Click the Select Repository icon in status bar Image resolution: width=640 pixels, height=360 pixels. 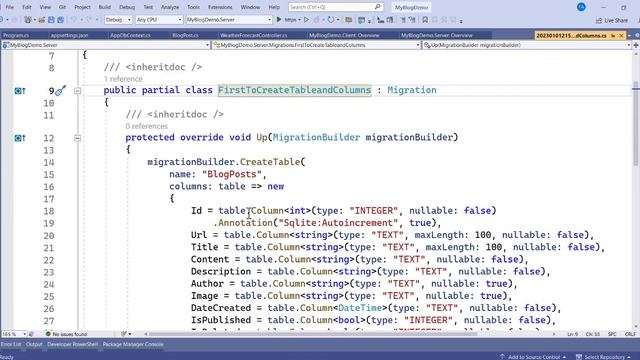578,357
